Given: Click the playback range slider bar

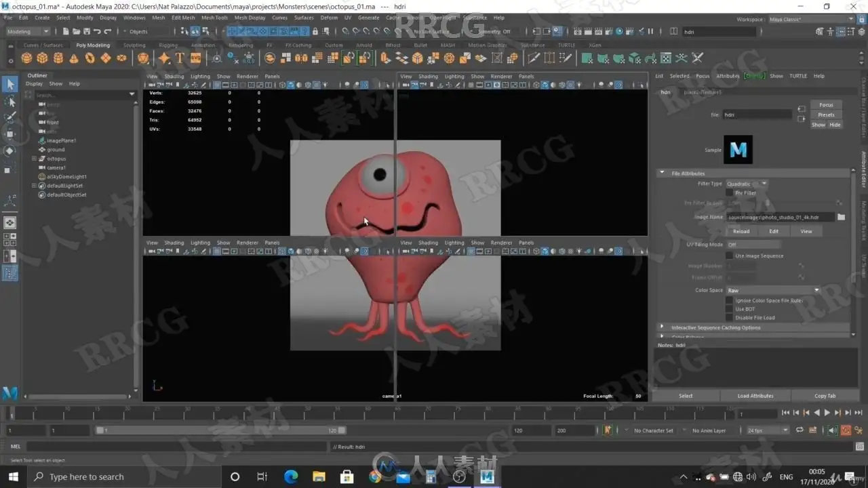Looking at the screenshot, I should point(220,430).
